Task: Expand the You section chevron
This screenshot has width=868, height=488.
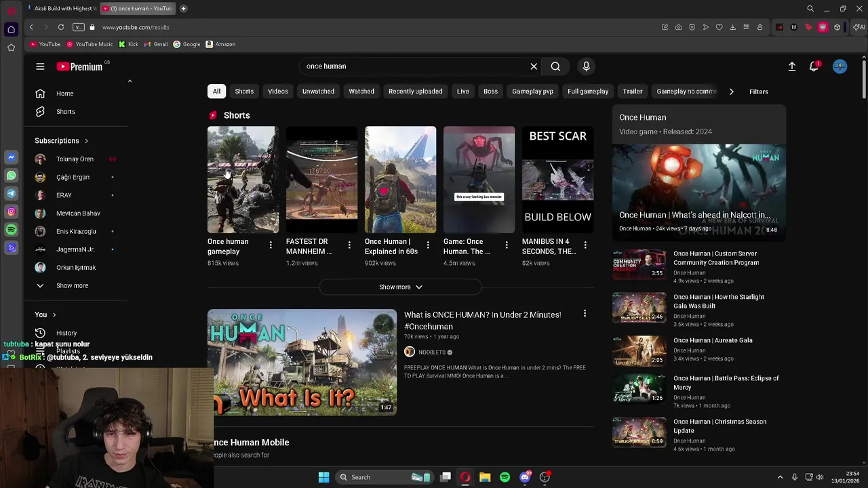Action: pyautogui.click(x=54, y=315)
